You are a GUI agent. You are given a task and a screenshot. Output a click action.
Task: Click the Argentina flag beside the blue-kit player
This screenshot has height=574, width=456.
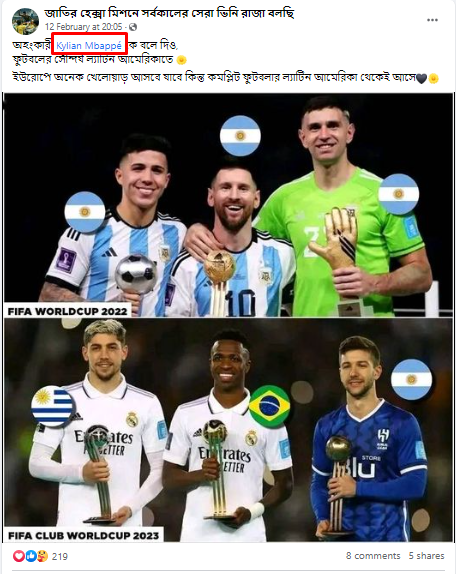click(411, 379)
